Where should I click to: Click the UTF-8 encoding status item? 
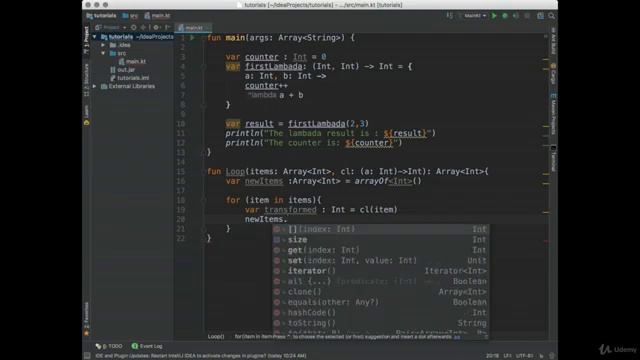pos(524,356)
